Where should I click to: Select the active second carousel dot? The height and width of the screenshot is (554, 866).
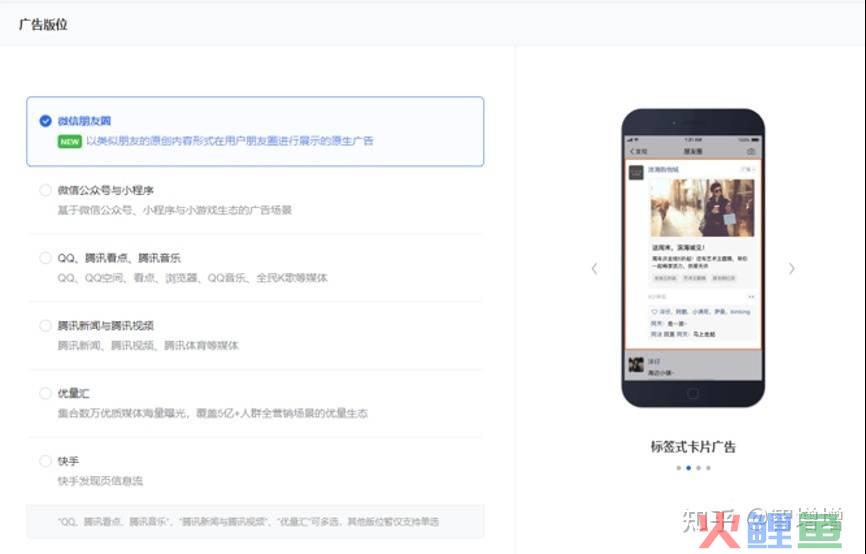click(x=688, y=468)
